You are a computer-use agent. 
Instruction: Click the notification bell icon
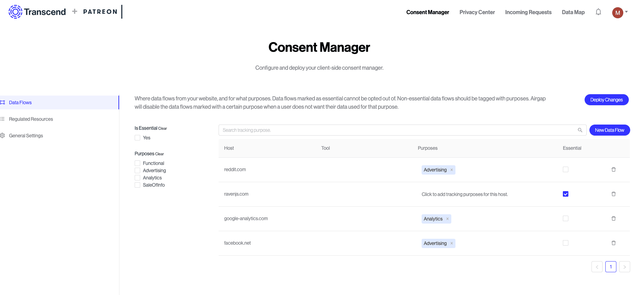click(598, 12)
